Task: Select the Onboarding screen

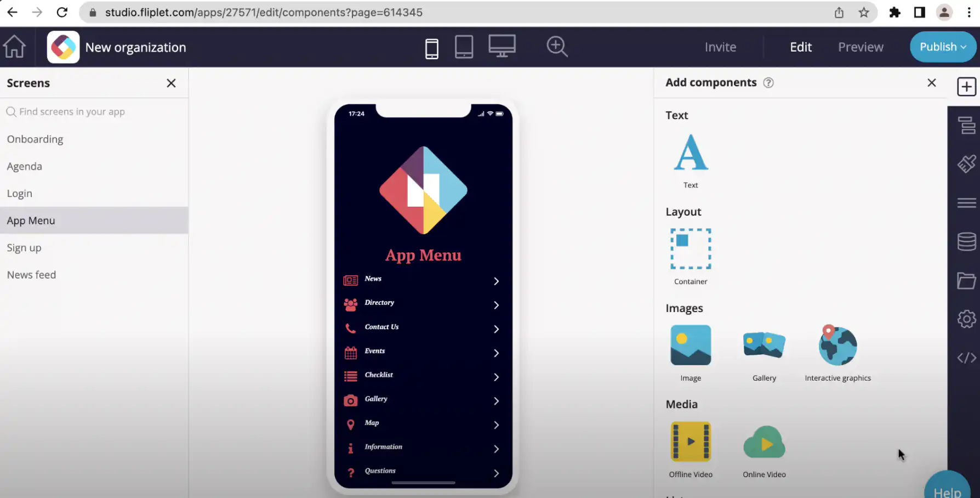Action: [94, 139]
